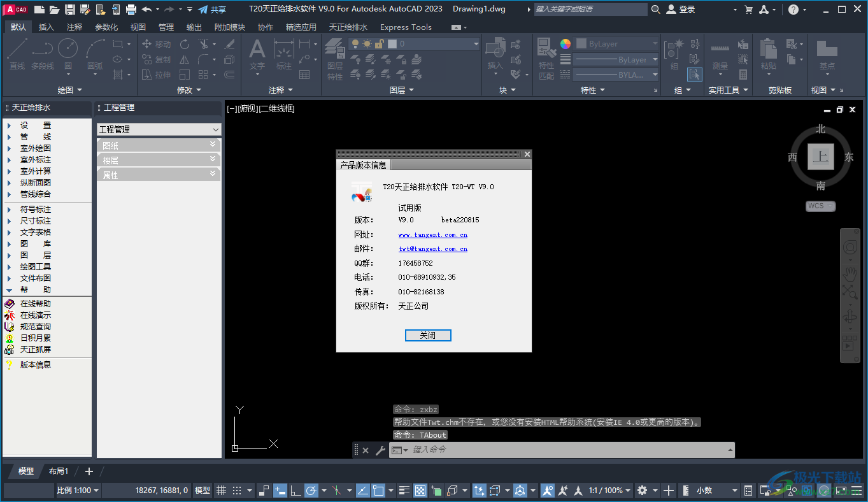868x502 pixels.
Task: Open the www.tangent.com.cn link
Action: [433, 235]
